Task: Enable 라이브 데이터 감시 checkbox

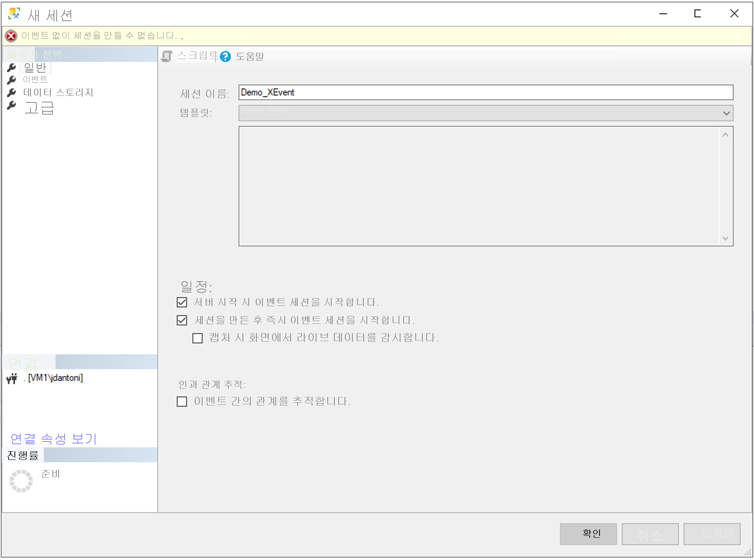Action: coord(197,338)
